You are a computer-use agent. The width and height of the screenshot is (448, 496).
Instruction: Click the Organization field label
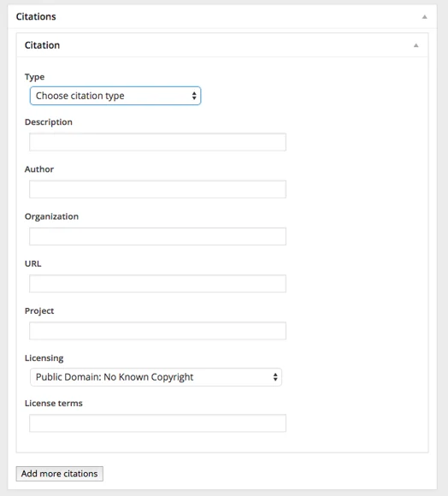[51, 216]
